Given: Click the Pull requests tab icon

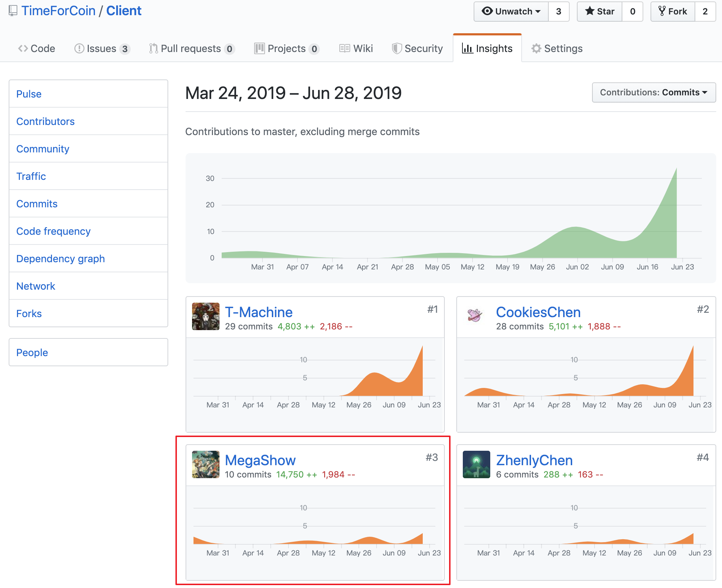Looking at the screenshot, I should pos(153,48).
